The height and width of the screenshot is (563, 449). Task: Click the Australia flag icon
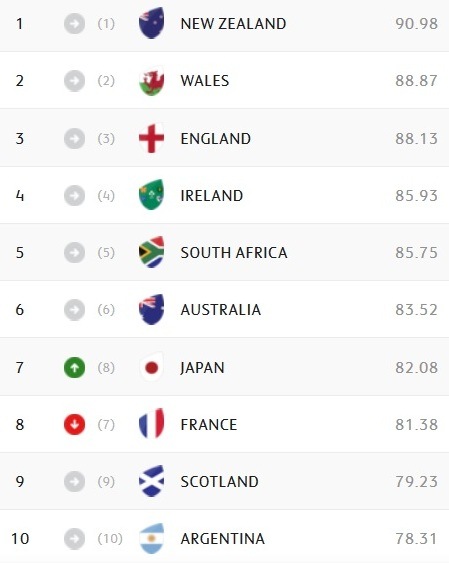[x=151, y=310]
